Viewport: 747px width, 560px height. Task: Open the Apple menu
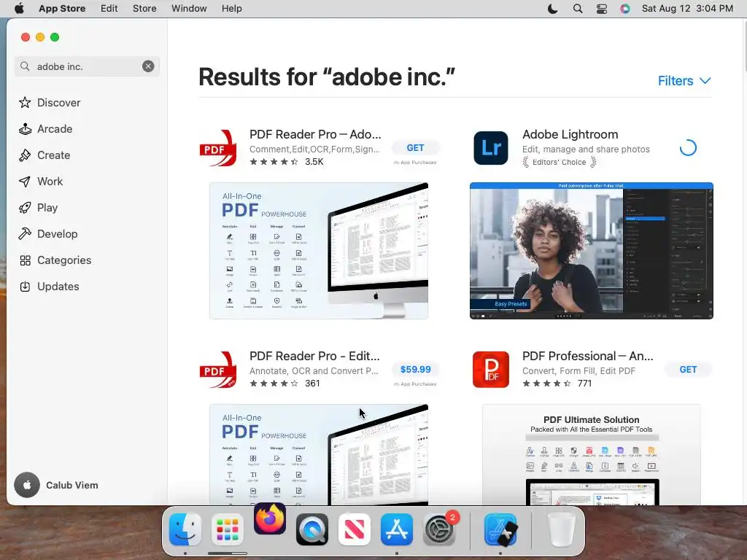(19, 9)
